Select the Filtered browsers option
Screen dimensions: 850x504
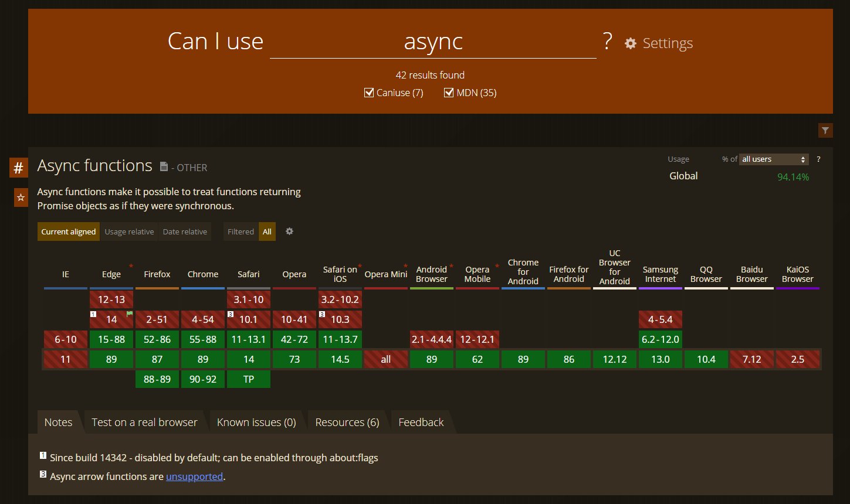[x=241, y=231]
